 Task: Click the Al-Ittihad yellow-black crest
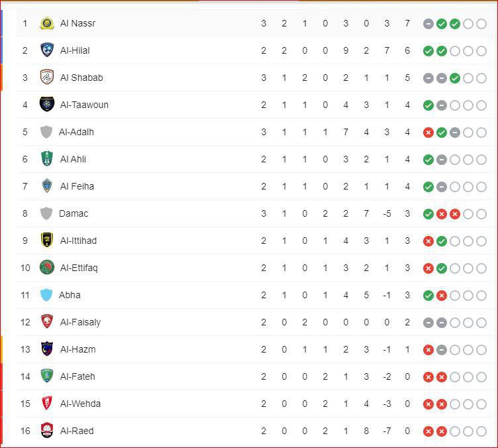[46, 241]
